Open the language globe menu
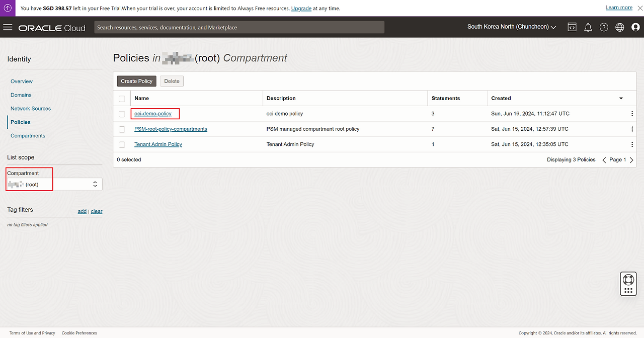Screen dimensions: 644x338 (x=620, y=27)
